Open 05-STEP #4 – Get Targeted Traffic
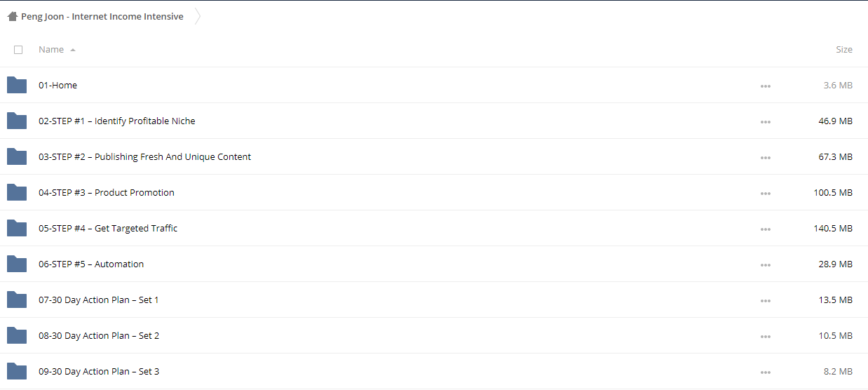The height and width of the screenshot is (390, 868). tap(108, 229)
